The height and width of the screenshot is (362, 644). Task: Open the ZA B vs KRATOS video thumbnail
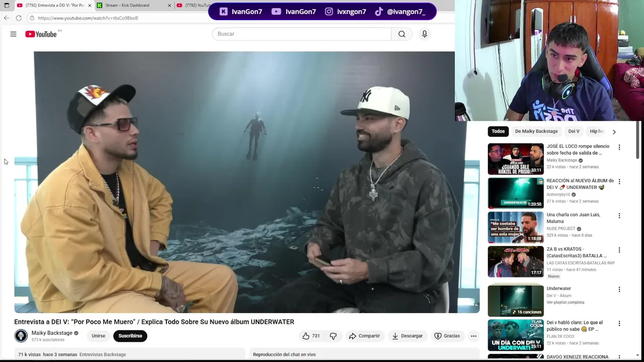(516, 261)
